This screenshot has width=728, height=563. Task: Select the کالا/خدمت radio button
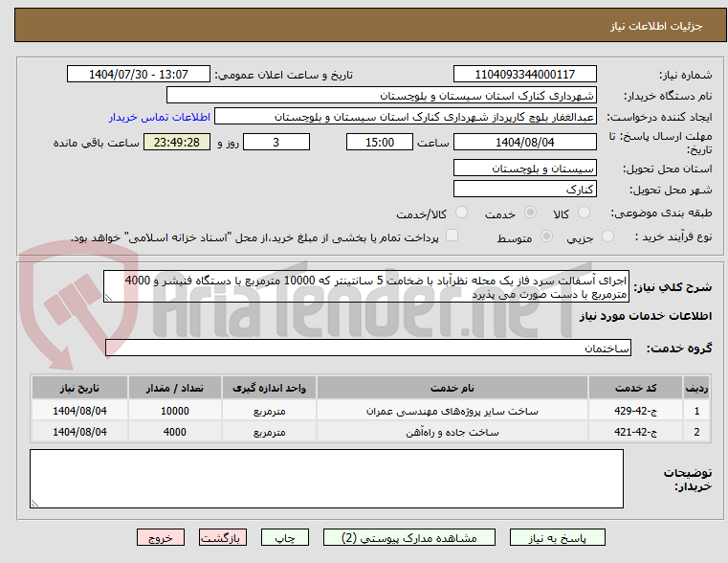(461, 213)
